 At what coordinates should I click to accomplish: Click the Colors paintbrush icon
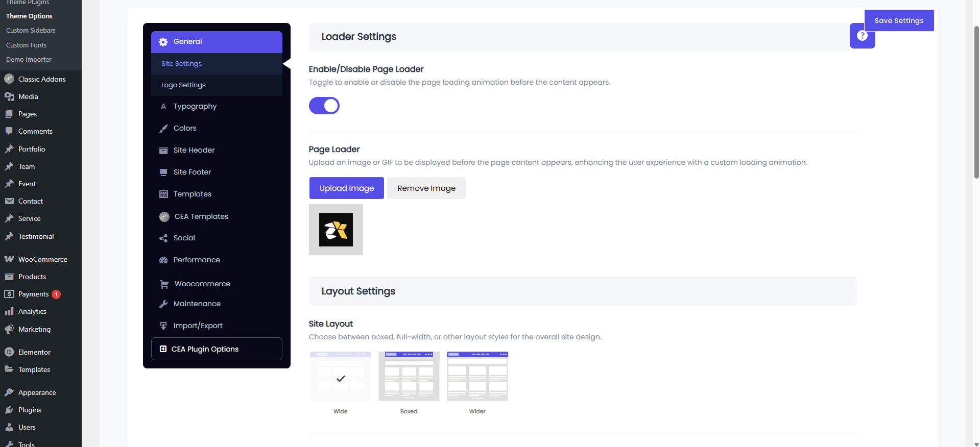pyautogui.click(x=163, y=129)
